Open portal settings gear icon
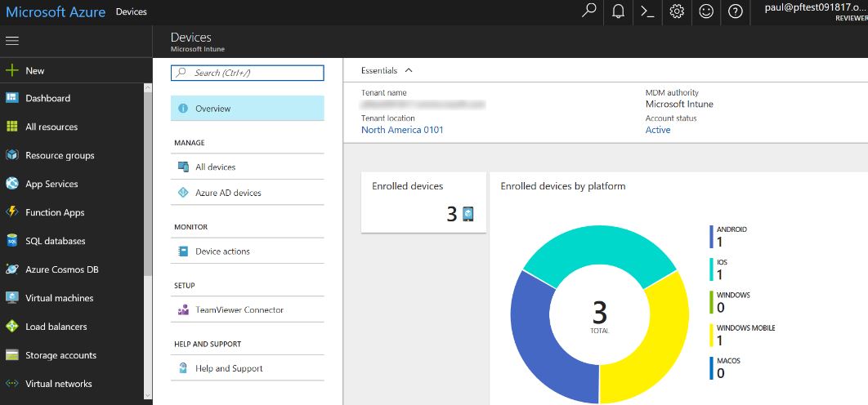 [677, 11]
